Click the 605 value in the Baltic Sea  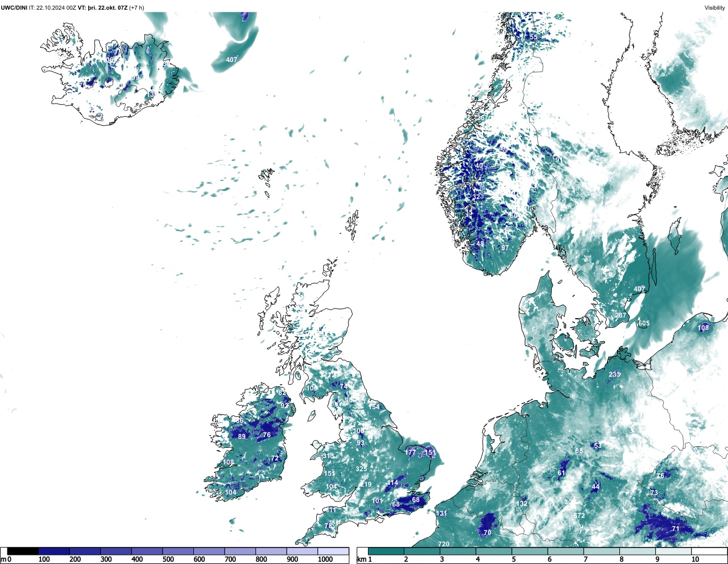(644, 323)
